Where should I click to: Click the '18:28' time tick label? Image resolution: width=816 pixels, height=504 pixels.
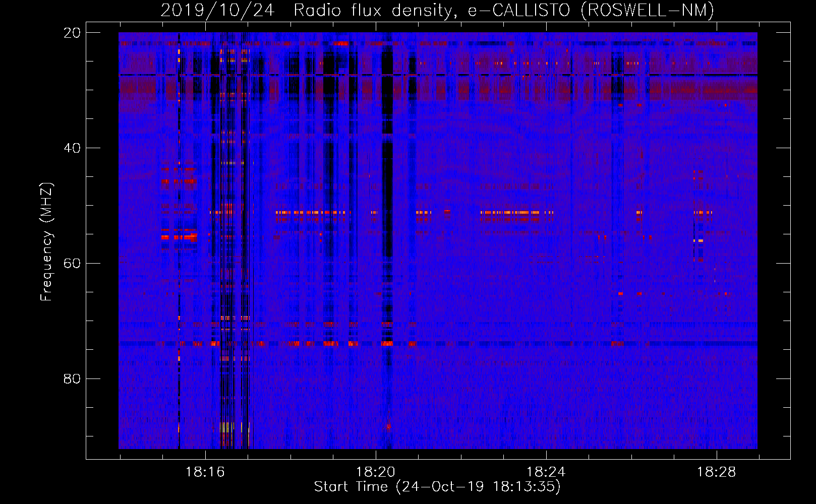coord(717,472)
